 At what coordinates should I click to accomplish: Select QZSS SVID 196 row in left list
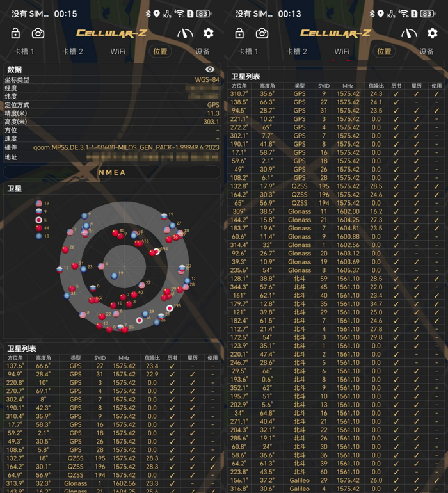tap(111, 467)
